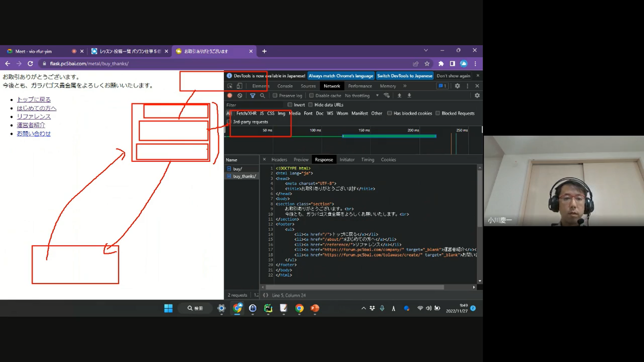Open No throttling dropdown
This screenshot has height=362, width=644.
click(362, 96)
